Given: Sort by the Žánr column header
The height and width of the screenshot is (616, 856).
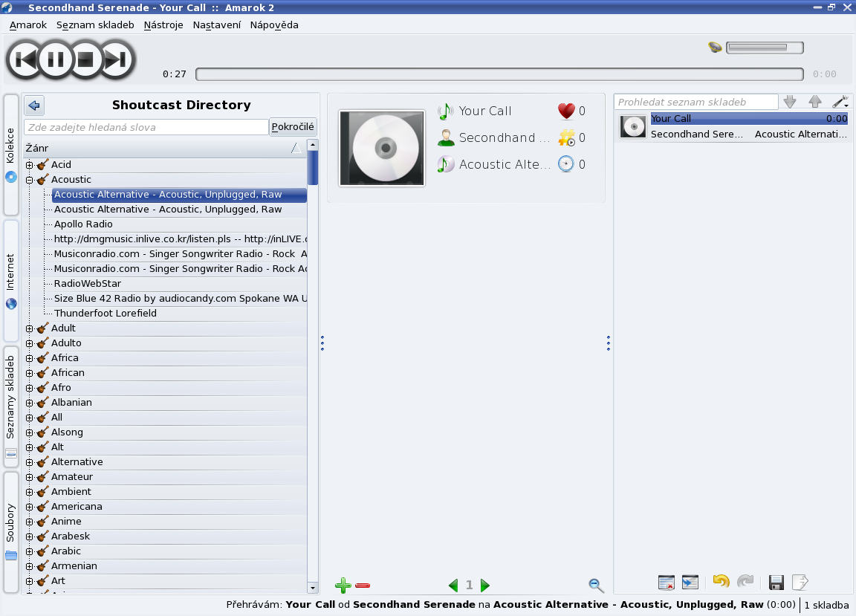Looking at the screenshot, I should (165, 148).
